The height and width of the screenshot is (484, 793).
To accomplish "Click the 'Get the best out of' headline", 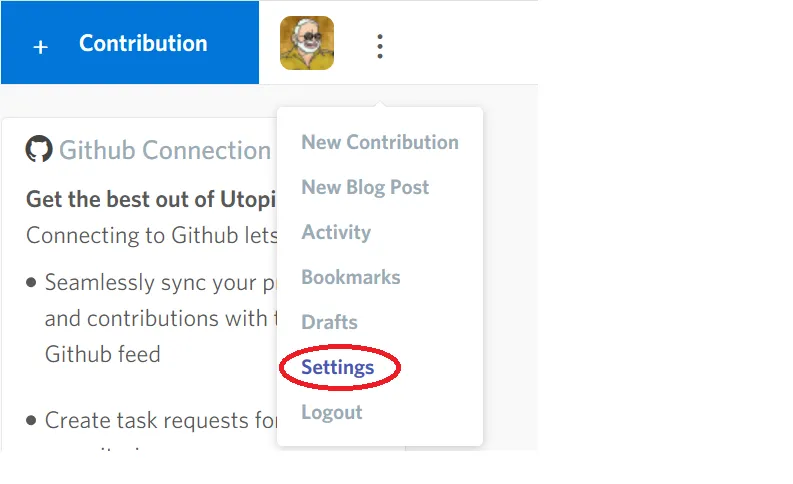I will [151, 199].
